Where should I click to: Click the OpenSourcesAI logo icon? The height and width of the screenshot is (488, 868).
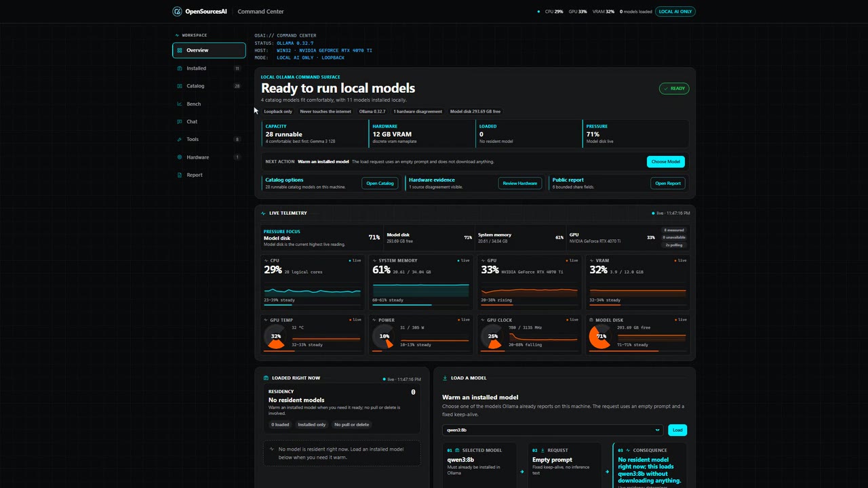pos(177,12)
